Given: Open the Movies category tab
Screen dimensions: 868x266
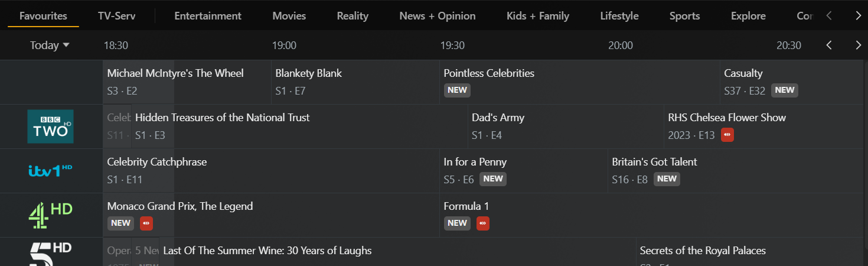Looking at the screenshot, I should pos(289,16).
